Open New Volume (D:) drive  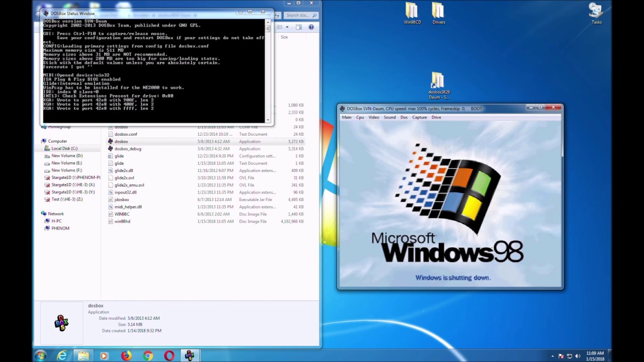pos(66,156)
